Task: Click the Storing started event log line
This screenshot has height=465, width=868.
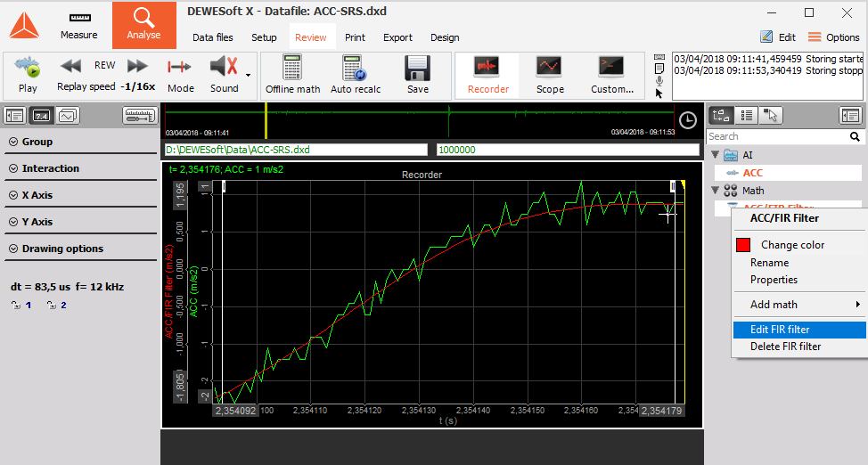Action: [x=768, y=59]
